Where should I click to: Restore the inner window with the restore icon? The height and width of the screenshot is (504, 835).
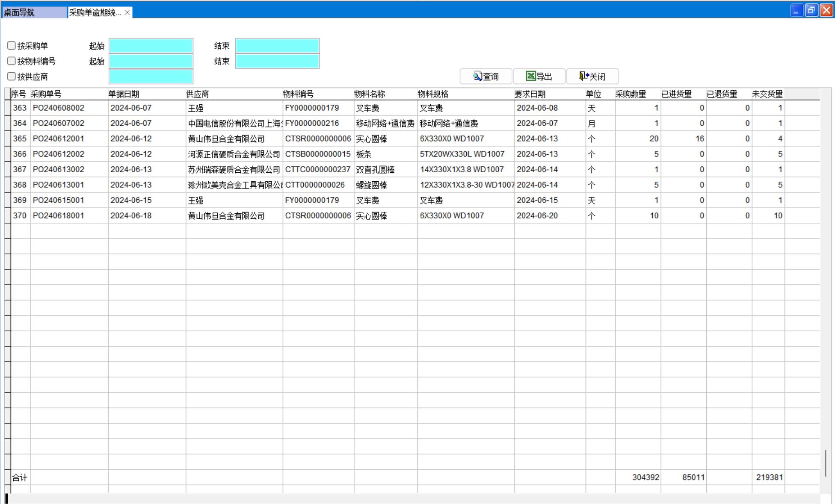coord(811,10)
